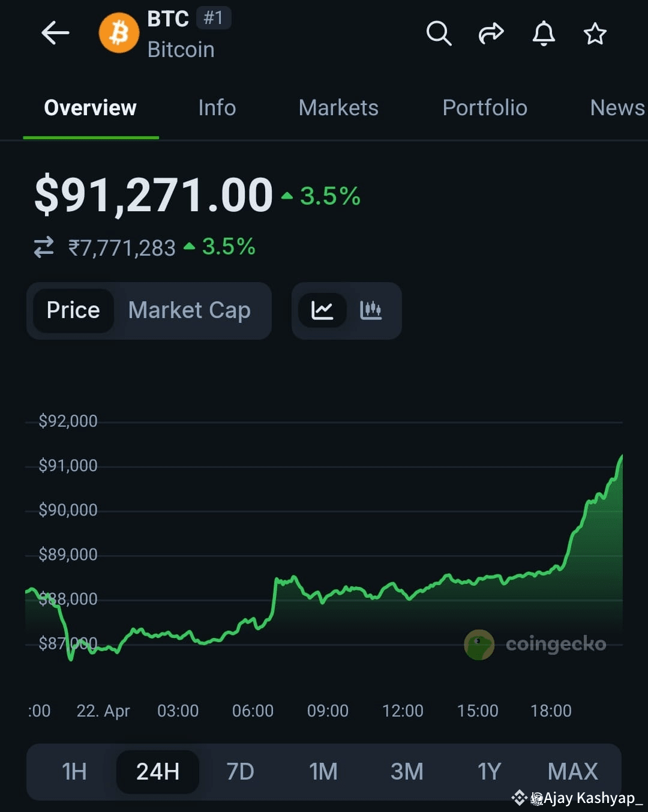The height and width of the screenshot is (812, 648).
Task: Select the line chart view icon
Action: point(323,310)
